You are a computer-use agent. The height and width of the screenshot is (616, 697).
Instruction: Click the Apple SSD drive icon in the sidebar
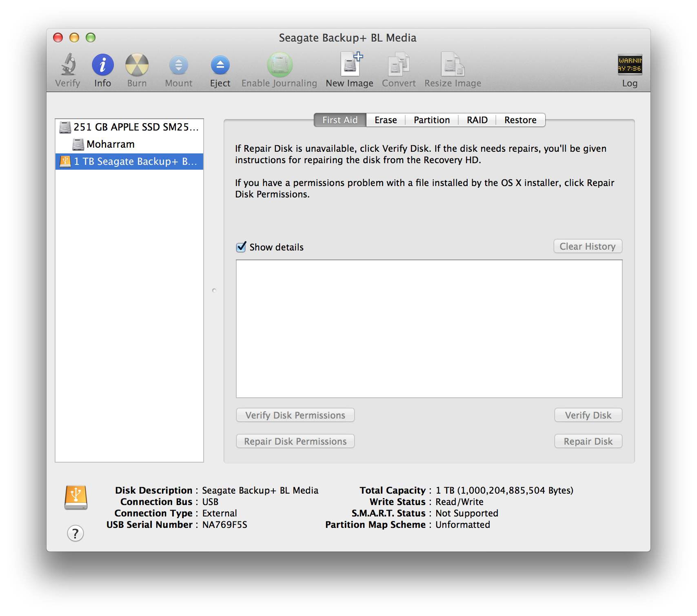[x=65, y=127]
